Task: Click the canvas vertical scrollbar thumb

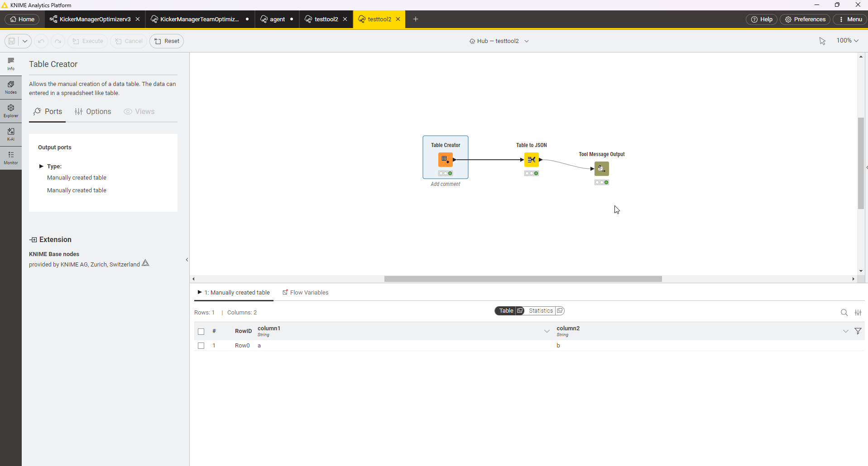Action: click(x=861, y=163)
